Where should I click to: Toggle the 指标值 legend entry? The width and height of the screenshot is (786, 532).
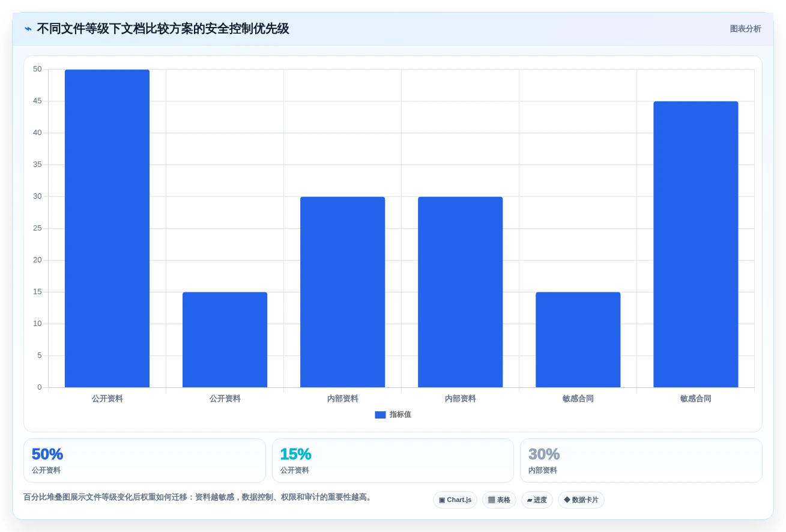[x=393, y=415]
